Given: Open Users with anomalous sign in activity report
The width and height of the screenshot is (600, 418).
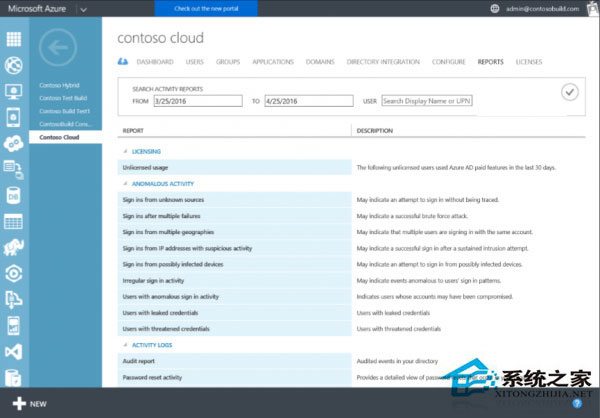Looking at the screenshot, I should point(234,297).
